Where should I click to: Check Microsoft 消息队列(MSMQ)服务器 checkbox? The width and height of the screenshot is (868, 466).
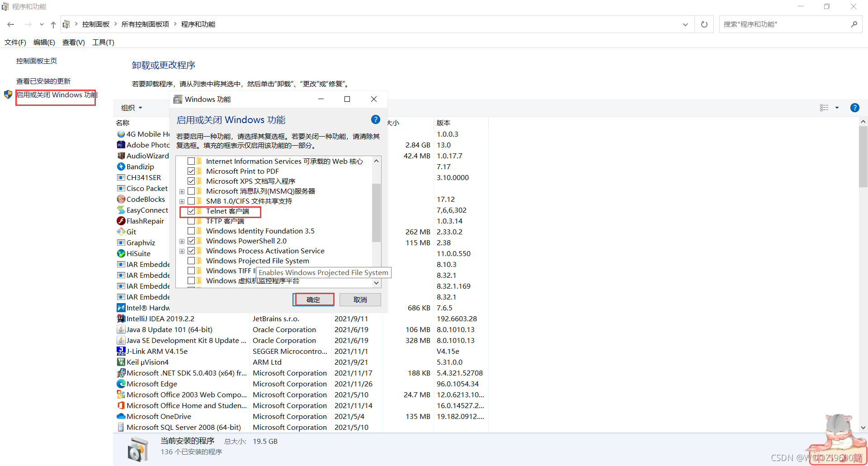tap(191, 191)
